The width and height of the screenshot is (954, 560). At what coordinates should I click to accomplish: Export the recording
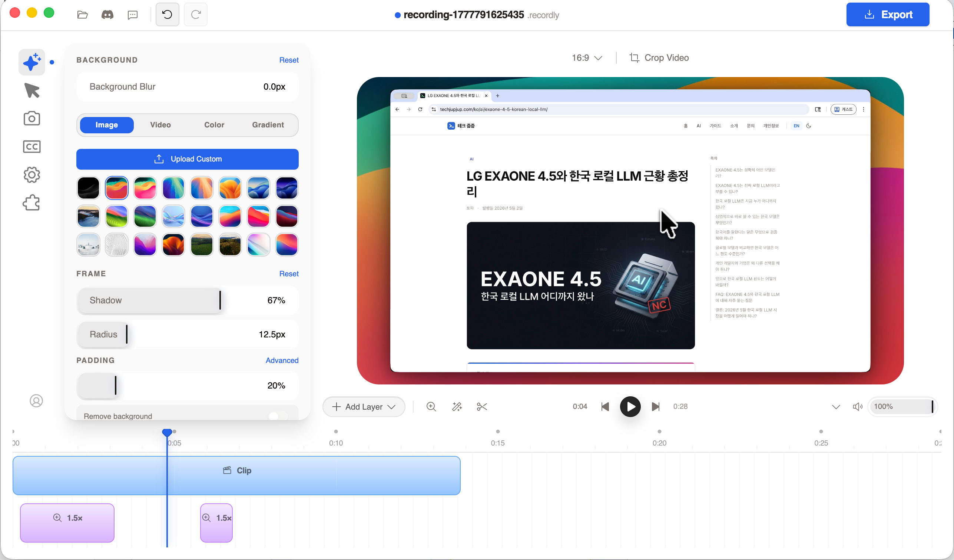(x=888, y=15)
